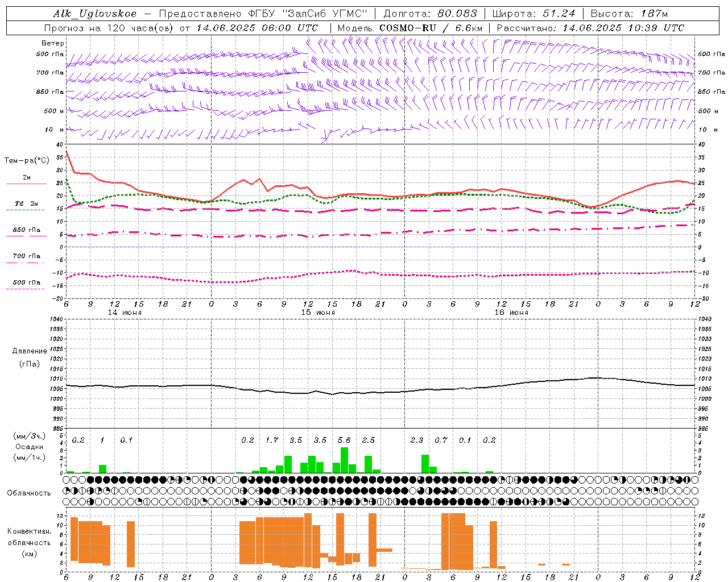Click the precipitation value 1.7
The width and height of the screenshot is (728, 582).
click(272, 440)
